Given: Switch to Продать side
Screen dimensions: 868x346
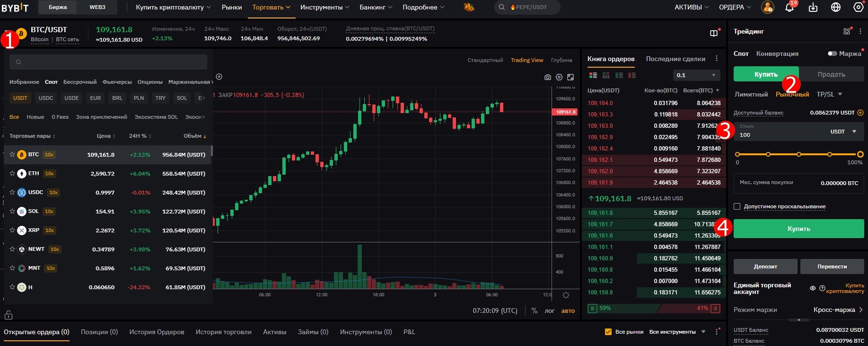Looking at the screenshot, I should (x=831, y=74).
